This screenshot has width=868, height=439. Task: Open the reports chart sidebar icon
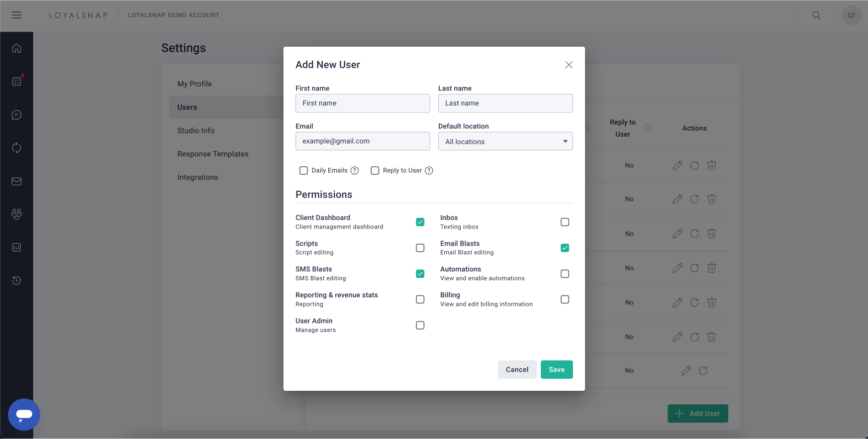17,248
